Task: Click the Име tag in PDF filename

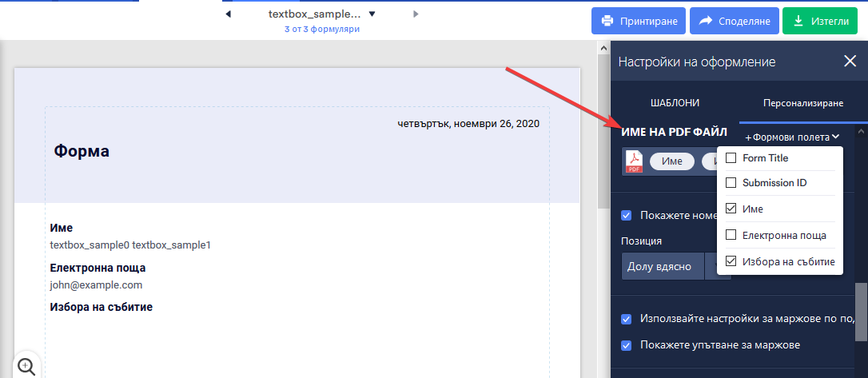Action: 671,161
